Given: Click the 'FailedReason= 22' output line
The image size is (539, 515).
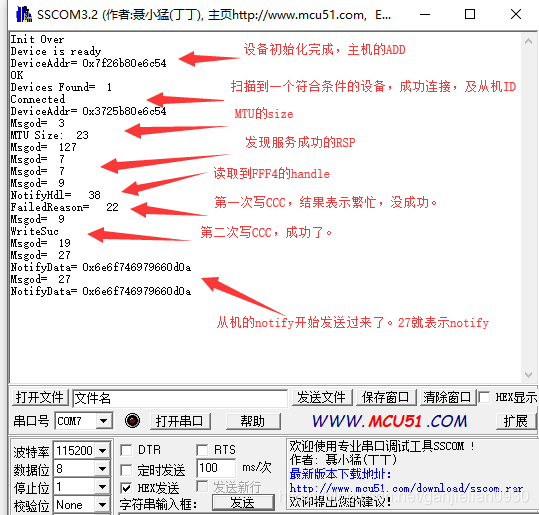Looking at the screenshot, I should point(65,207).
